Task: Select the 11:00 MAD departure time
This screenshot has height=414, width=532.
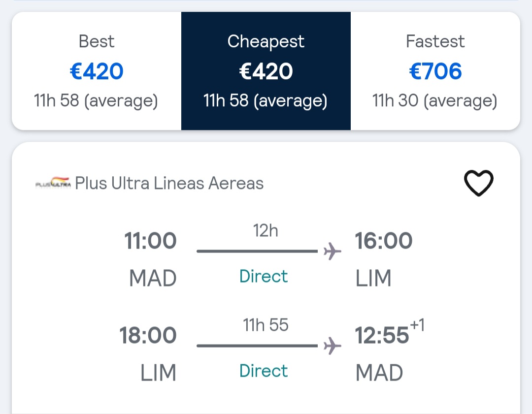Action: click(x=150, y=241)
